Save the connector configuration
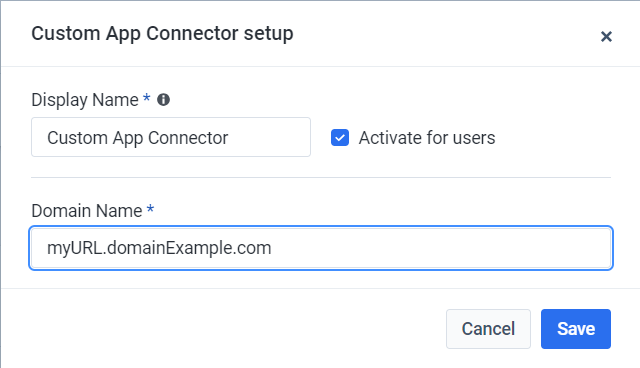The height and width of the screenshot is (368, 640). [576, 329]
